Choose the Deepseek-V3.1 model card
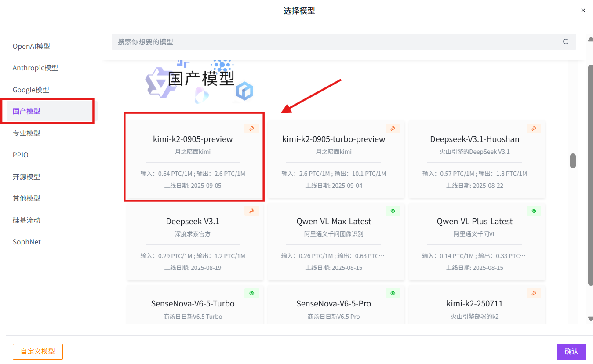The width and height of the screenshot is (593, 364). (x=195, y=241)
